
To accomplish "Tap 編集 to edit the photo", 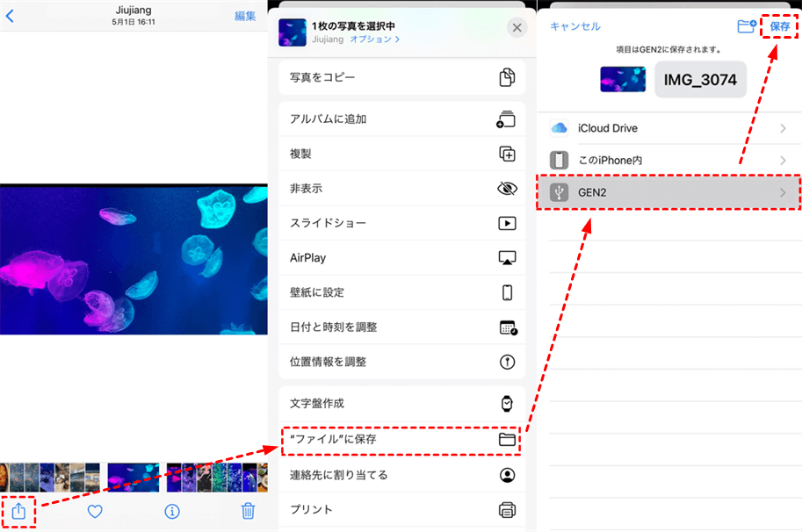I will (245, 16).
